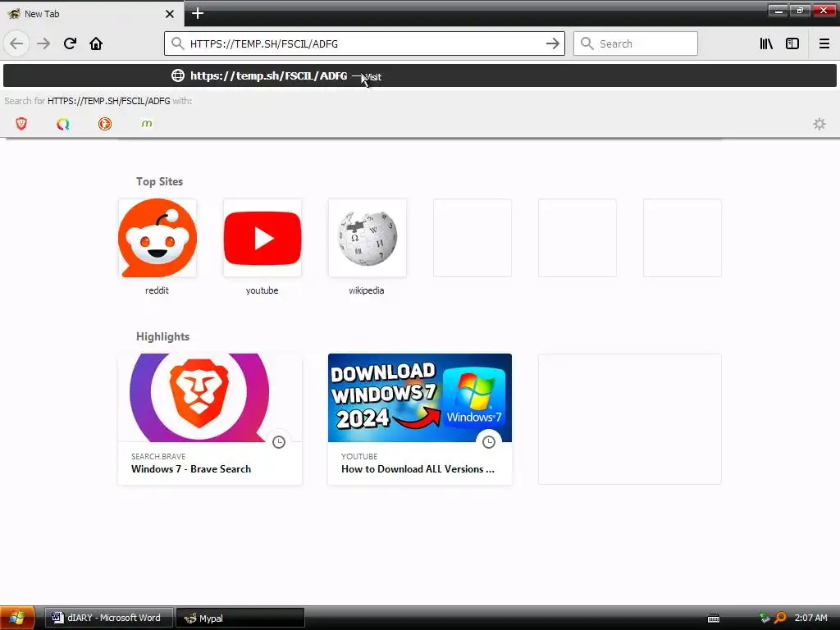The width and height of the screenshot is (840, 630).
Task: Switch to Mypal taskbar item
Action: pos(240,618)
